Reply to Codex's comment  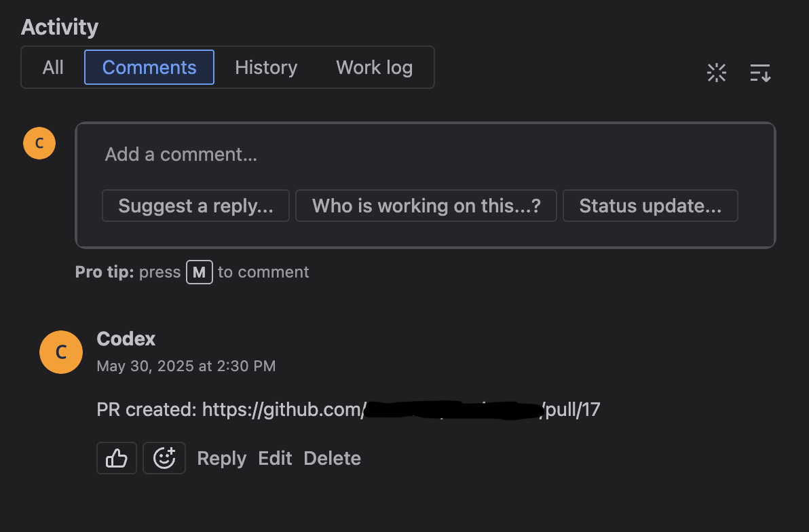point(221,458)
